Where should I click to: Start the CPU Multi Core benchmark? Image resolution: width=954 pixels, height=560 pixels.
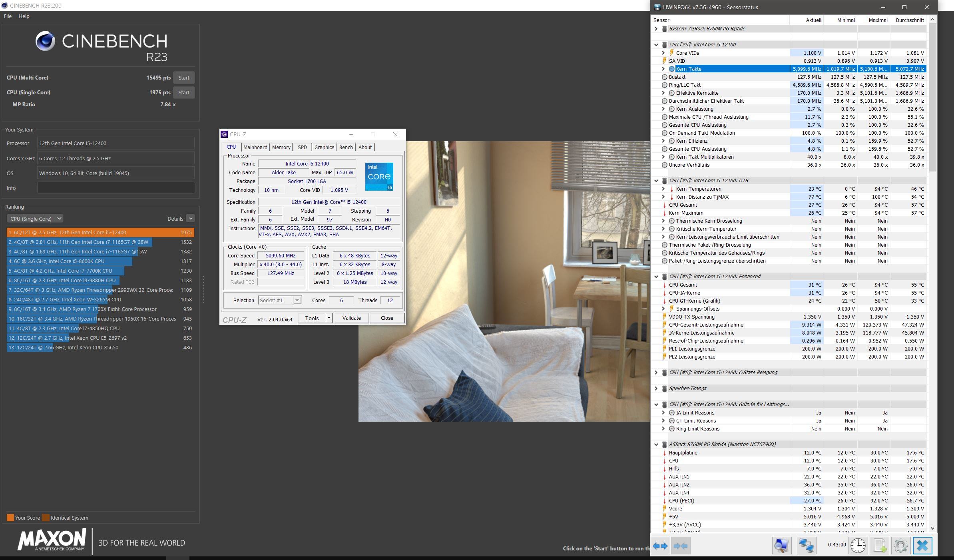[184, 78]
